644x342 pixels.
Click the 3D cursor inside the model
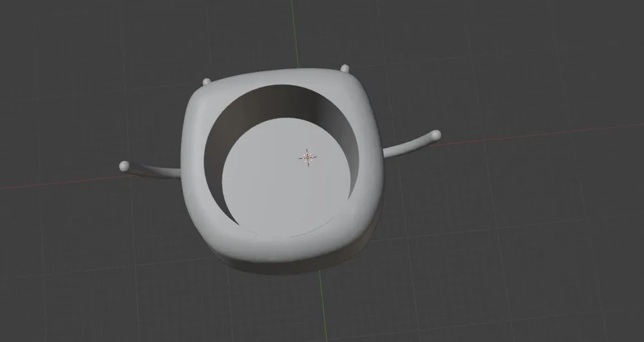pos(308,157)
